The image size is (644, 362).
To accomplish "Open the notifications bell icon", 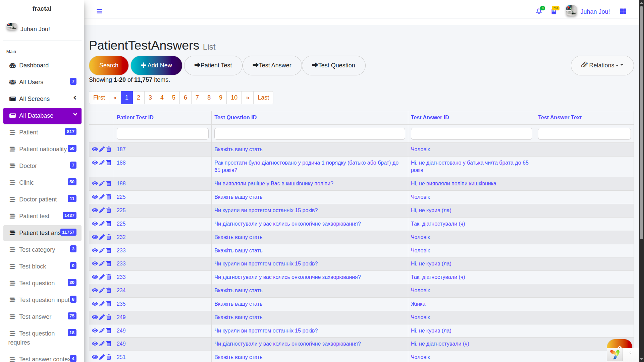I will (x=539, y=11).
